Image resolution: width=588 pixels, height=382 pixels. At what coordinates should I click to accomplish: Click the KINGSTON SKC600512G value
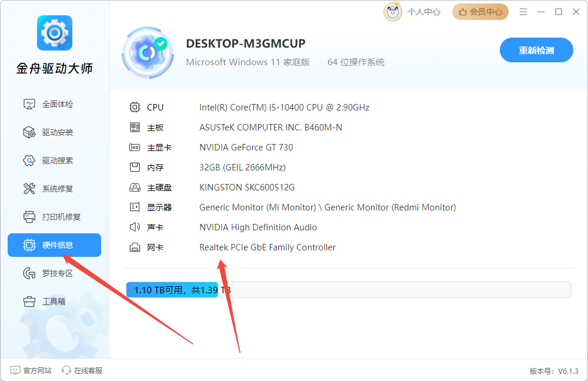tap(247, 187)
